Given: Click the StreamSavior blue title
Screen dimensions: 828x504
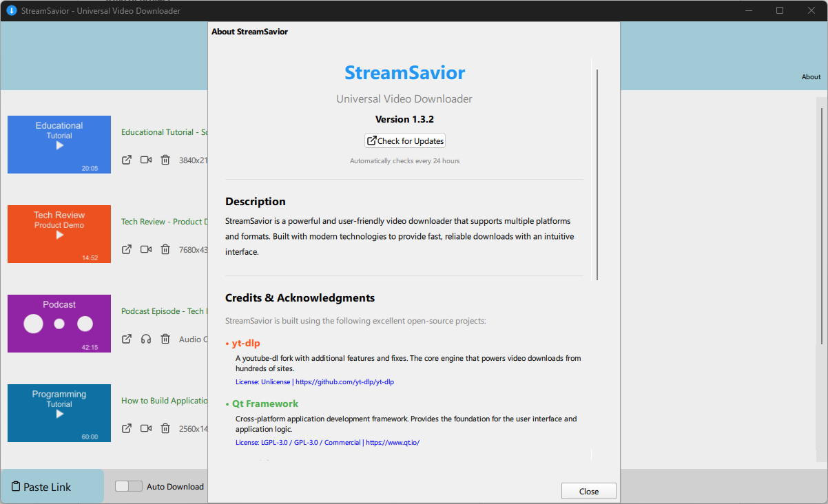Looking at the screenshot, I should pos(405,73).
